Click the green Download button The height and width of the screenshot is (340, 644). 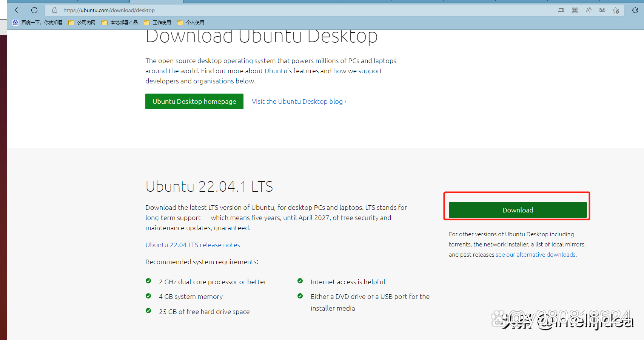518,210
